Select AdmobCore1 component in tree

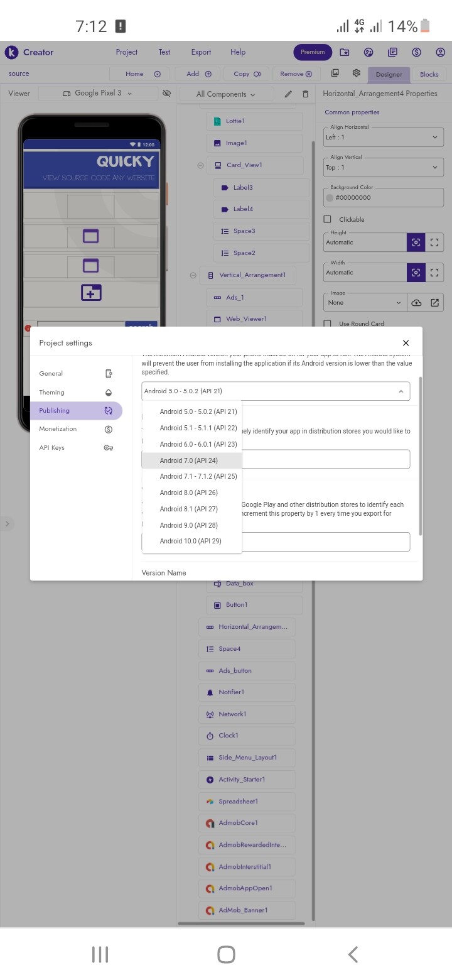247,823
